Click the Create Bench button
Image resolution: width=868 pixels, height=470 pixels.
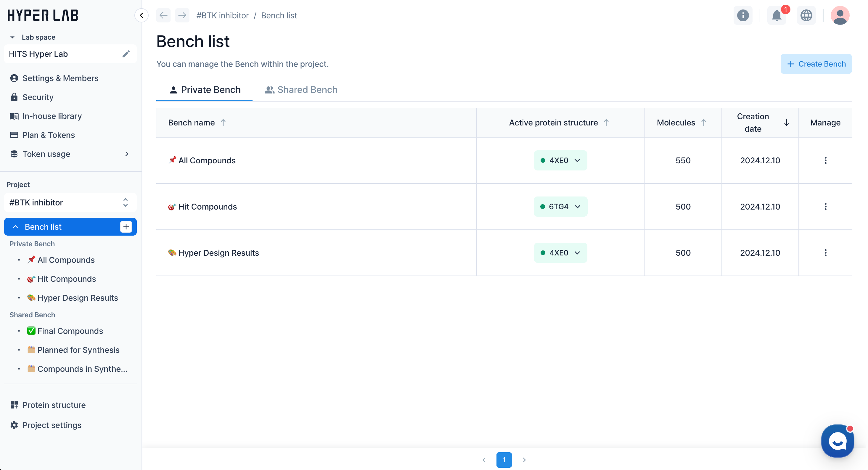point(816,64)
